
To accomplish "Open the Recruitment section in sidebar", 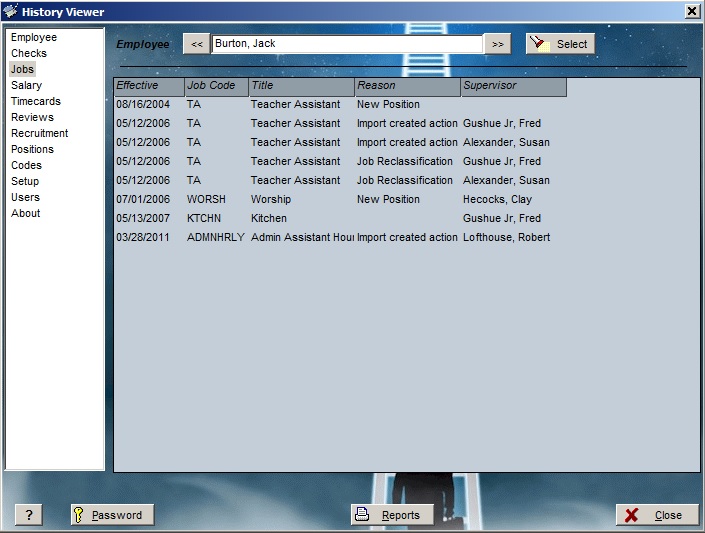I will (40, 133).
